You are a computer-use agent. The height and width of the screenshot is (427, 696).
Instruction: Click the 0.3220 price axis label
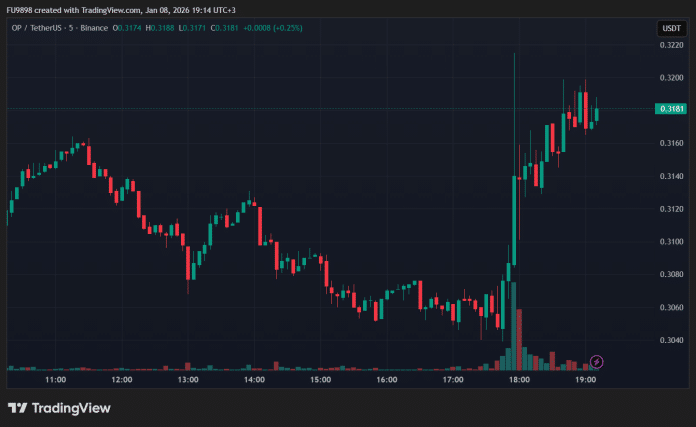[x=671, y=46]
